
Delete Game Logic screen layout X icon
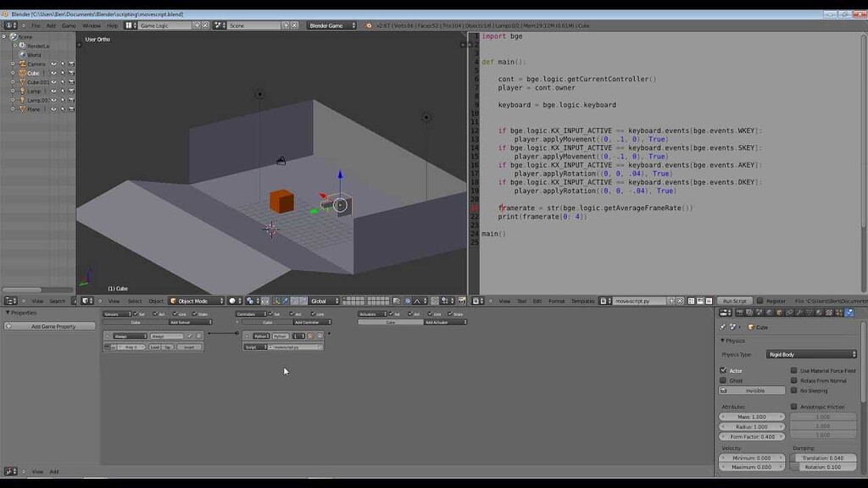pyautogui.click(x=205, y=25)
